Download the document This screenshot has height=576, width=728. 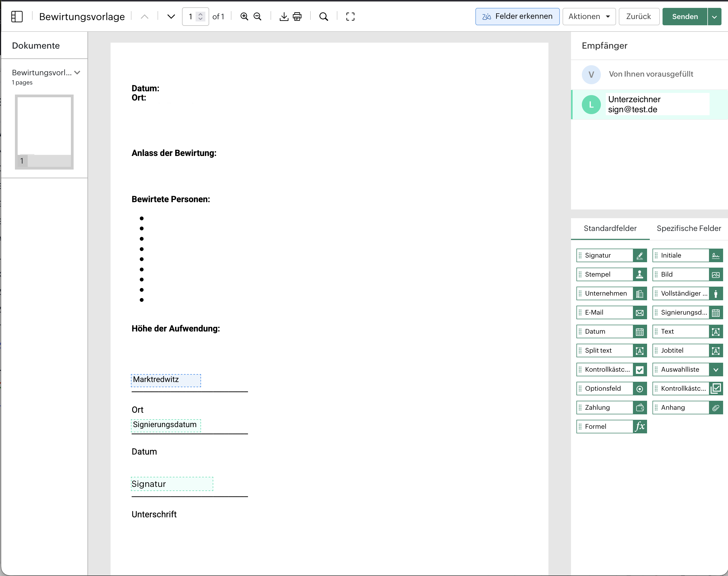284,17
